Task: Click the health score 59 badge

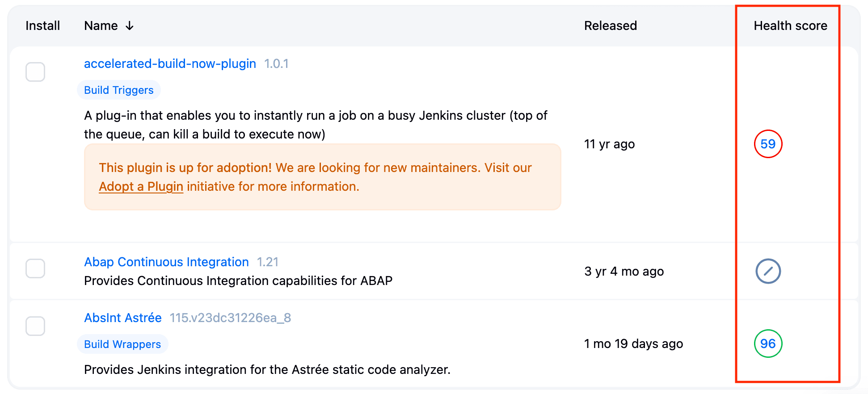Action: (768, 144)
